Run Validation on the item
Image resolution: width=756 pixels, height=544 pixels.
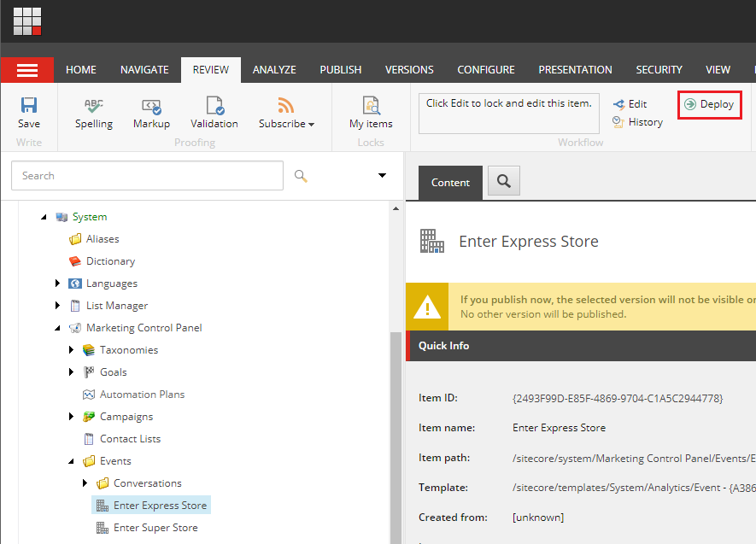[x=214, y=112]
